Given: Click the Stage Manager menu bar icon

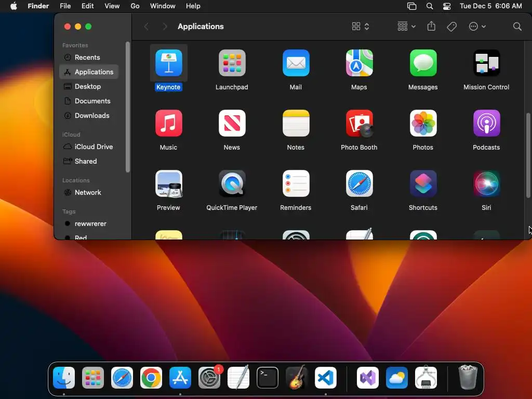Looking at the screenshot, I should [x=411, y=6].
